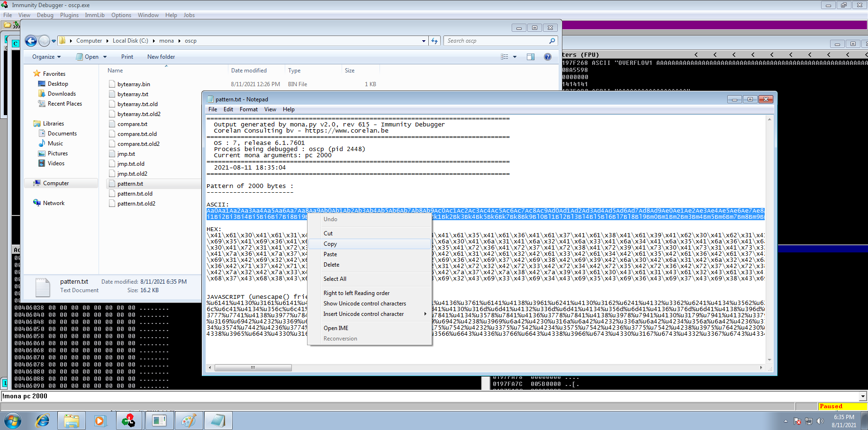Image resolution: width=868 pixels, height=430 pixels.
Task: Click Print in Explorer toolbar
Action: click(x=127, y=57)
